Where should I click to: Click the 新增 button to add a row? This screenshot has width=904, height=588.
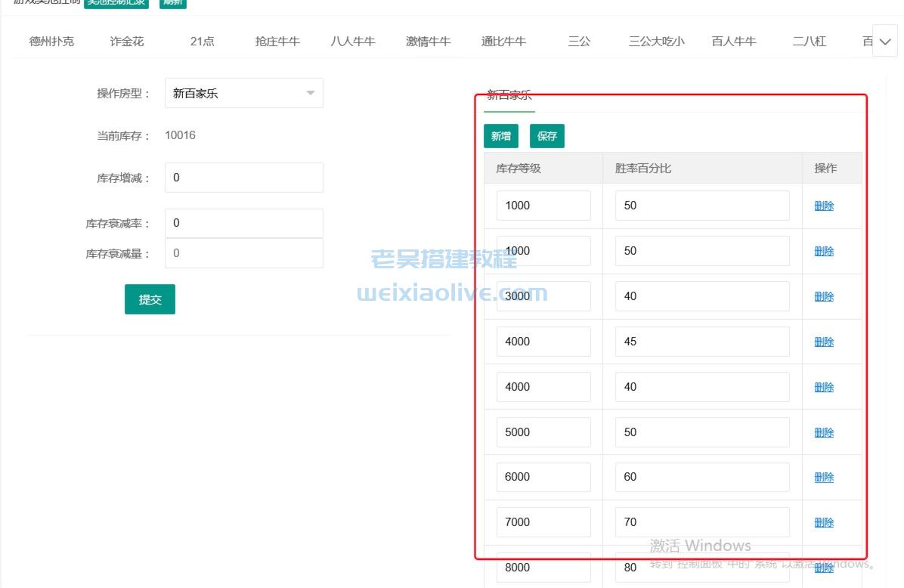tap(500, 136)
